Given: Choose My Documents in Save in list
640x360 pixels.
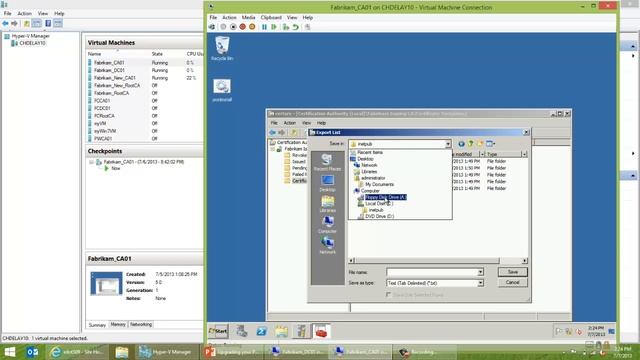Looking at the screenshot, I should 380,184.
